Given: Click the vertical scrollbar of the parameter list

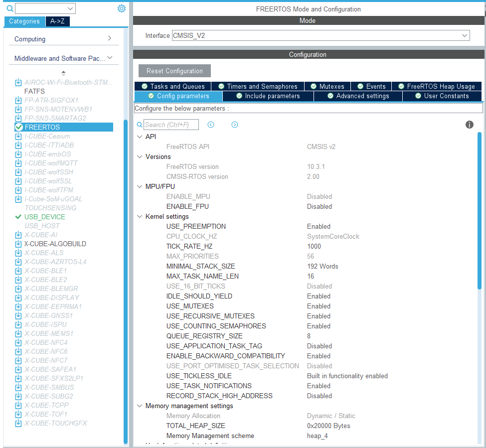Looking at the screenshot, I should point(479,211).
